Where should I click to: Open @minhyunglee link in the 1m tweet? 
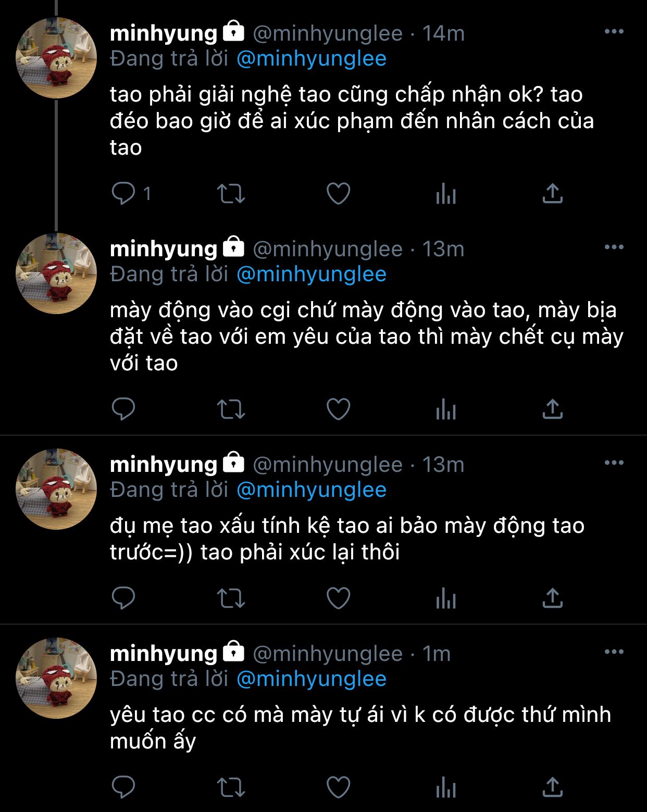coord(312,679)
